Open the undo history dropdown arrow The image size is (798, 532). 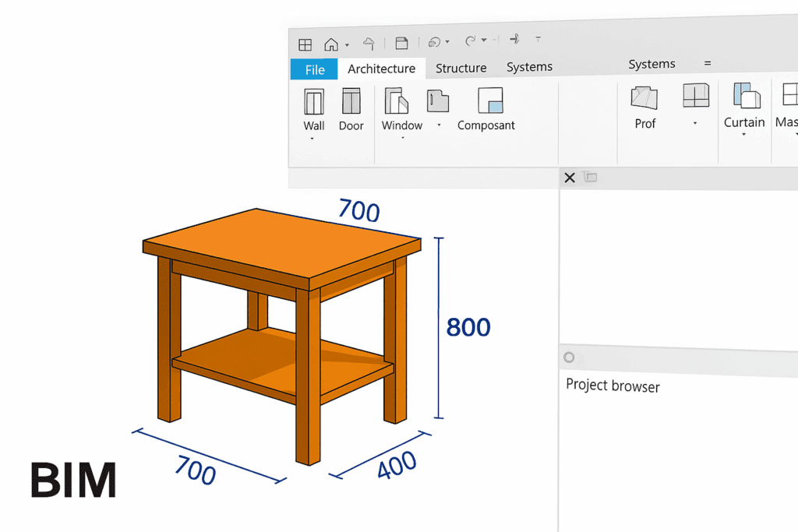tap(447, 42)
